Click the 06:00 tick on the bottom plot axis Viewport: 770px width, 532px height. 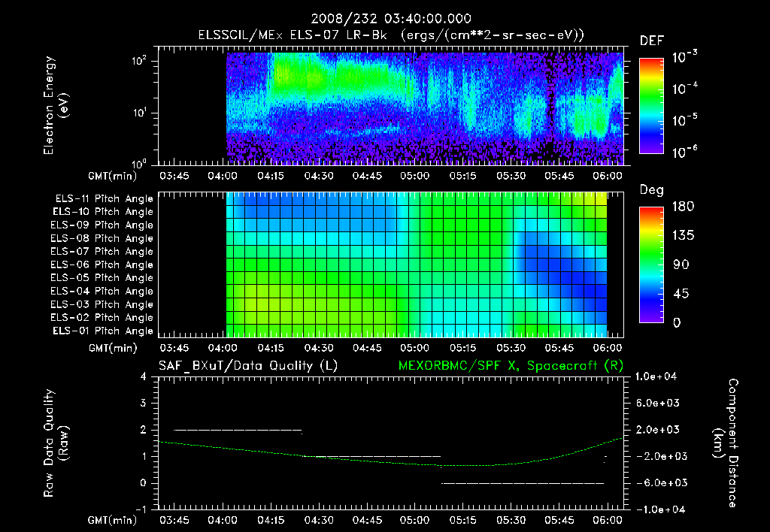[x=607, y=520]
